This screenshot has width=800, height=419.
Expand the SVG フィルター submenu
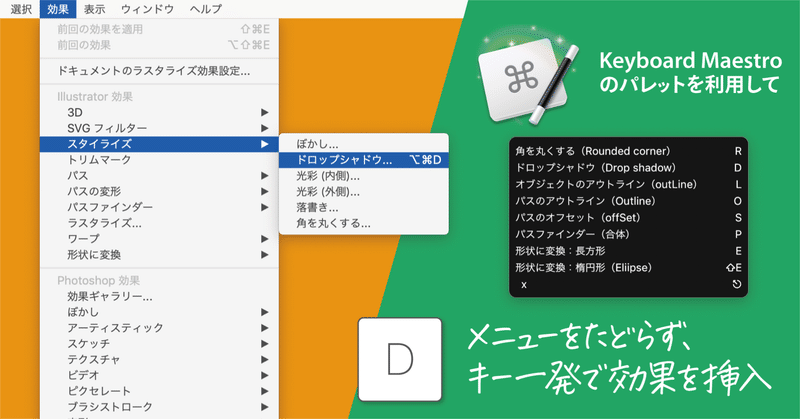coord(159,128)
